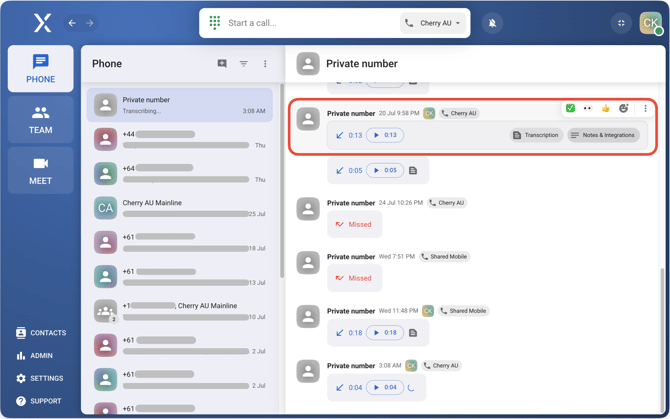Open the +61 conversation dated 13 Jul
The image size is (670, 419).
(179, 277)
